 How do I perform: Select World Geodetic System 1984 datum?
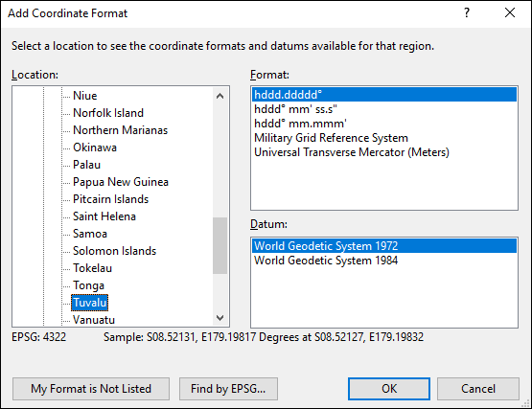384,261
